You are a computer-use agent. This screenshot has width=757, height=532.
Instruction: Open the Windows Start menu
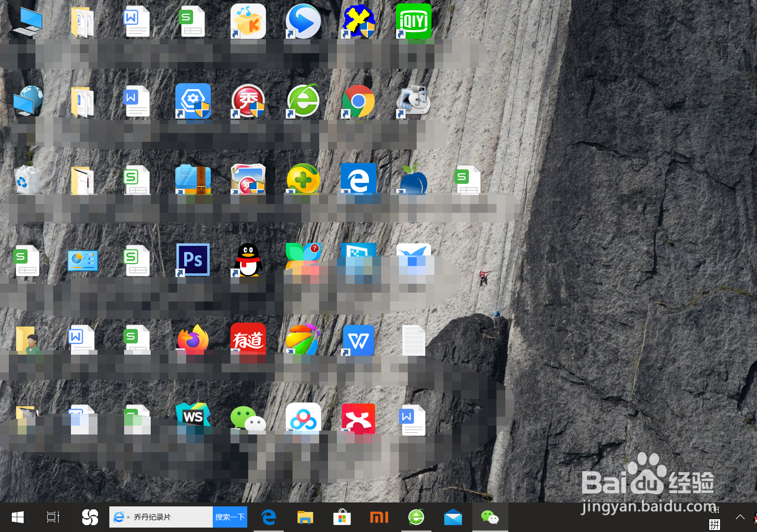click(18, 517)
